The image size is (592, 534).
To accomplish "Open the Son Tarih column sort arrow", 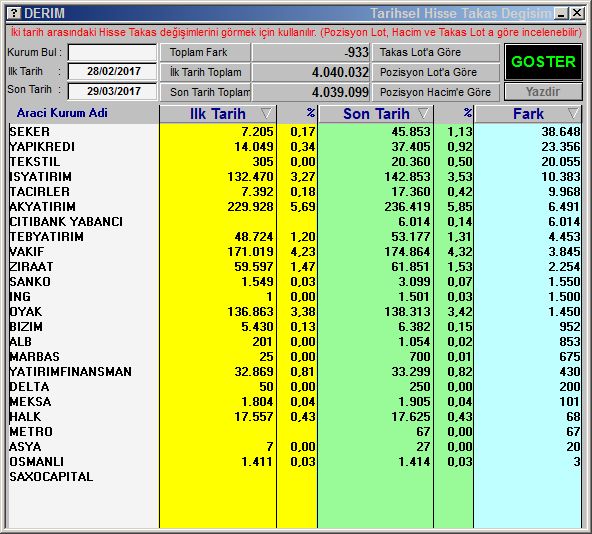I will click(x=424, y=113).
